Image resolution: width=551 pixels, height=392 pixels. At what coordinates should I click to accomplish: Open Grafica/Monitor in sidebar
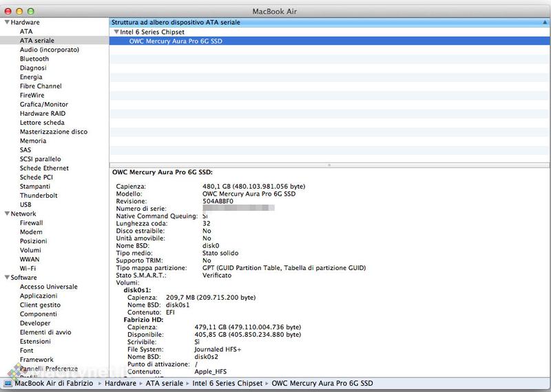pos(44,105)
